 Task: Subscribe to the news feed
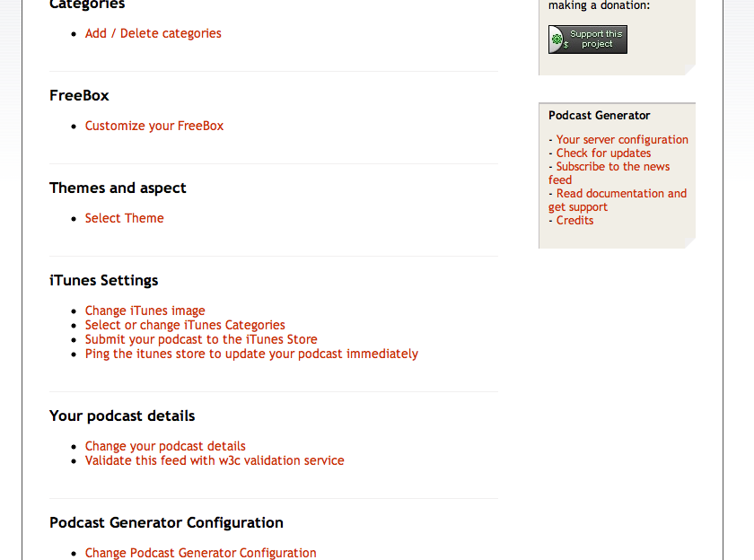(x=612, y=166)
